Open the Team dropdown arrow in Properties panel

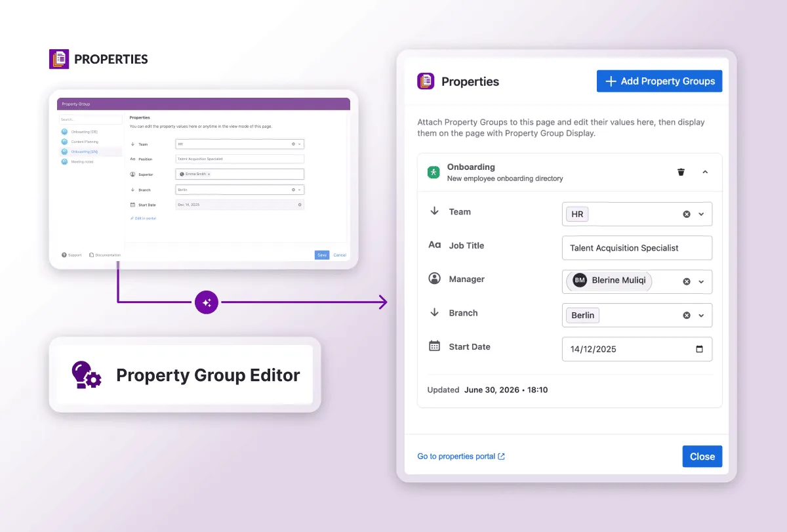pos(701,214)
